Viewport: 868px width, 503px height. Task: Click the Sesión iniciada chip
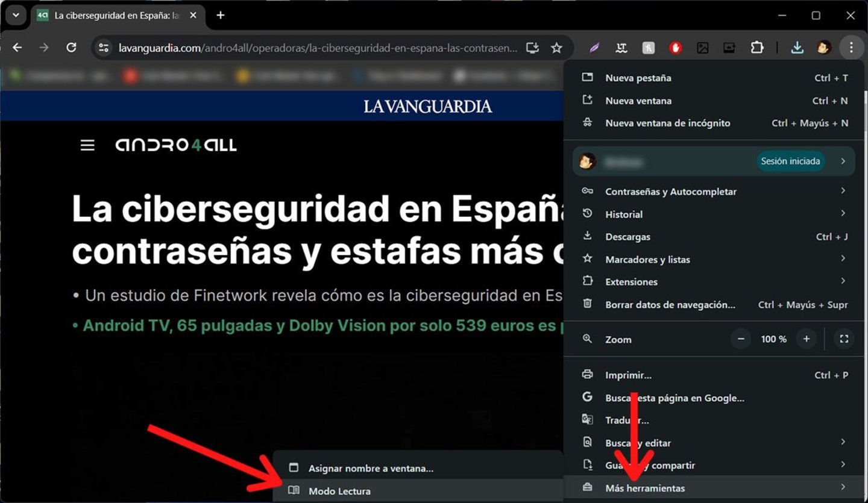790,161
